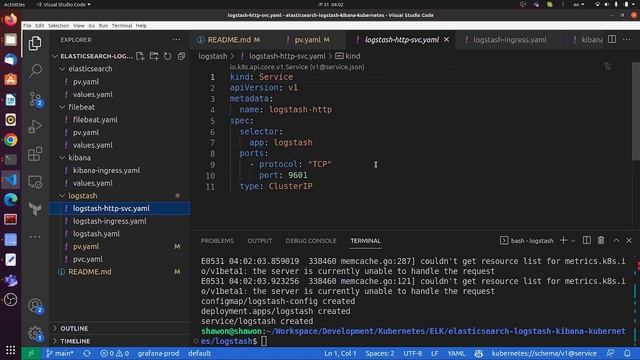Open the Remote Explorer view
Screen dimensions: 640x360
click(x=35, y=182)
